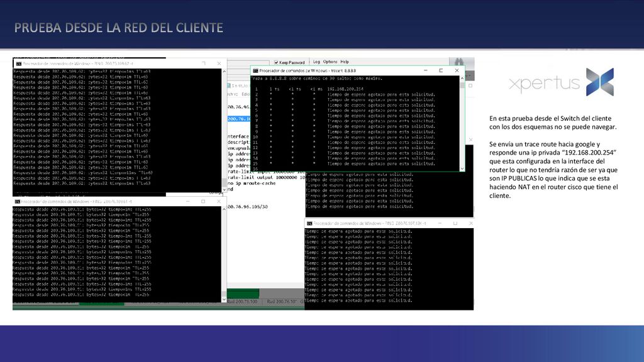Viewport: 644px width, 362px height.
Task: Minimize the PING 200.76.107.124 window
Action: point(440,223)
